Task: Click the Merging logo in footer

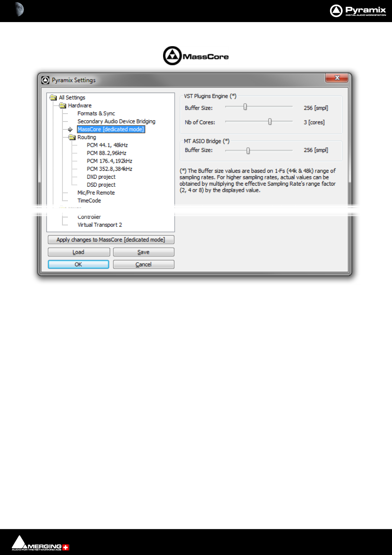Action: click(x=40, y=543)
